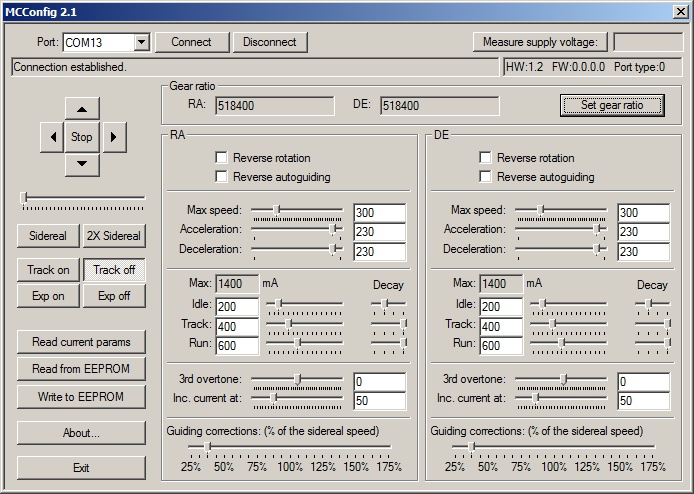The height and width of the screenshot is (494, 694).
Task: Enable DE Reverse rotation checkbox
Action: (x=486, y=158)
